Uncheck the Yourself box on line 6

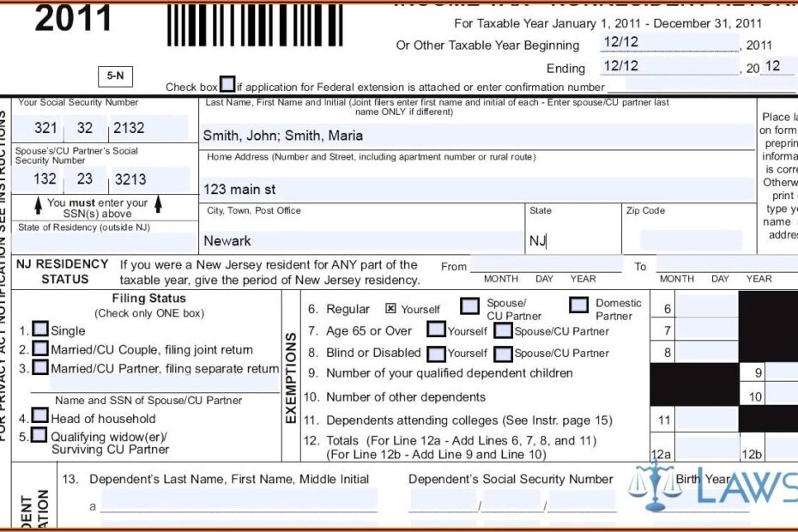click(x=390, y=309)
